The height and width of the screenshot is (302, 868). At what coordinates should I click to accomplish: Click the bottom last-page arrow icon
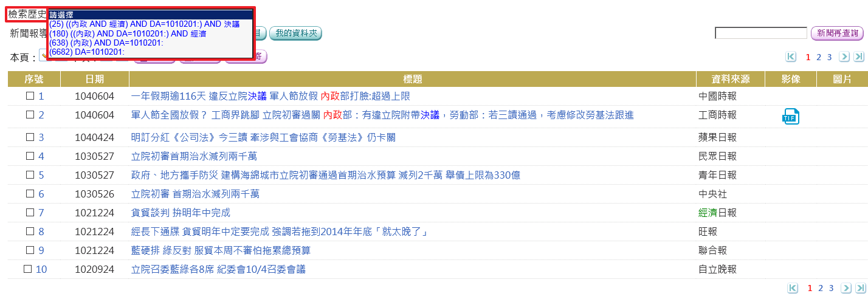click(x=859, y=288)
